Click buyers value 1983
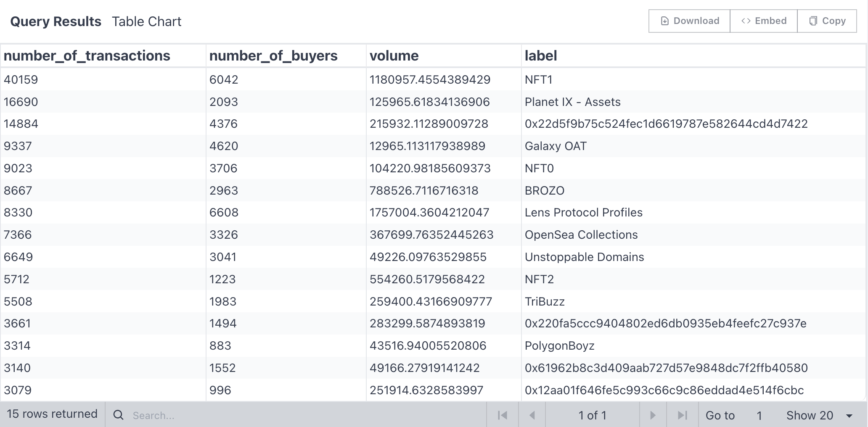Image resolution: width=868 pixels, height=427 pixels. [223, 301]
